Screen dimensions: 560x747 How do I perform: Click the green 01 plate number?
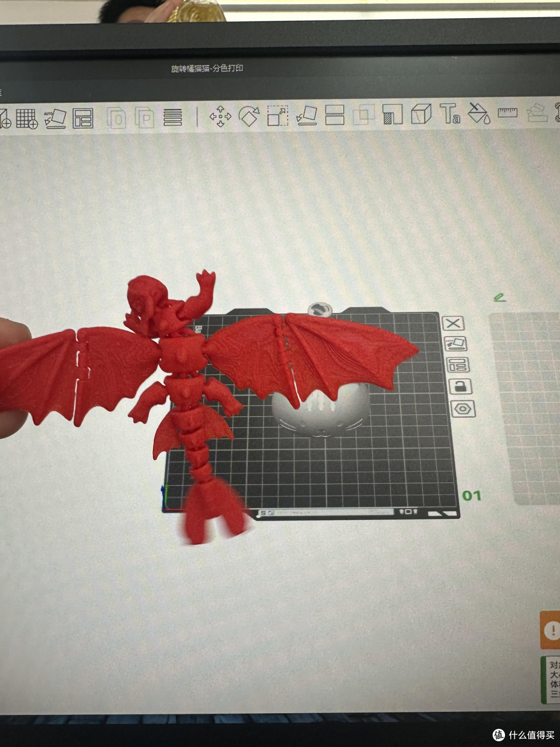tap(471, 496)
